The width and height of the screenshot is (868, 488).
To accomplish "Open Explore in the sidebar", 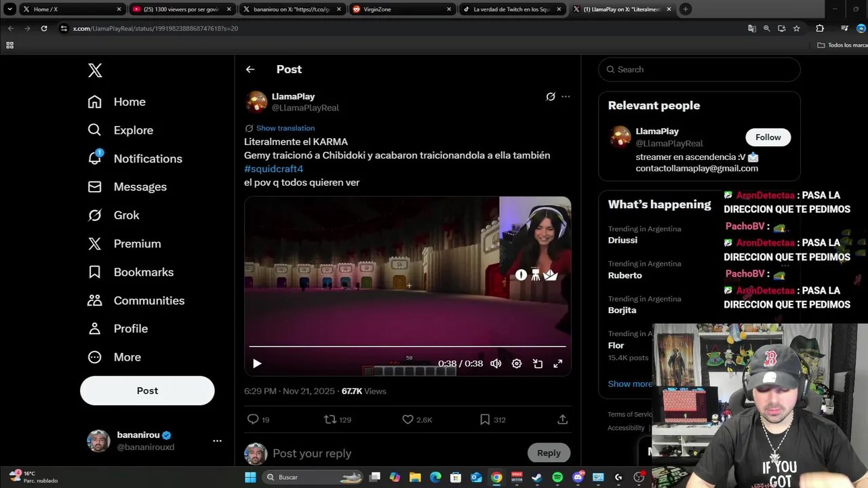I will 120,130.
